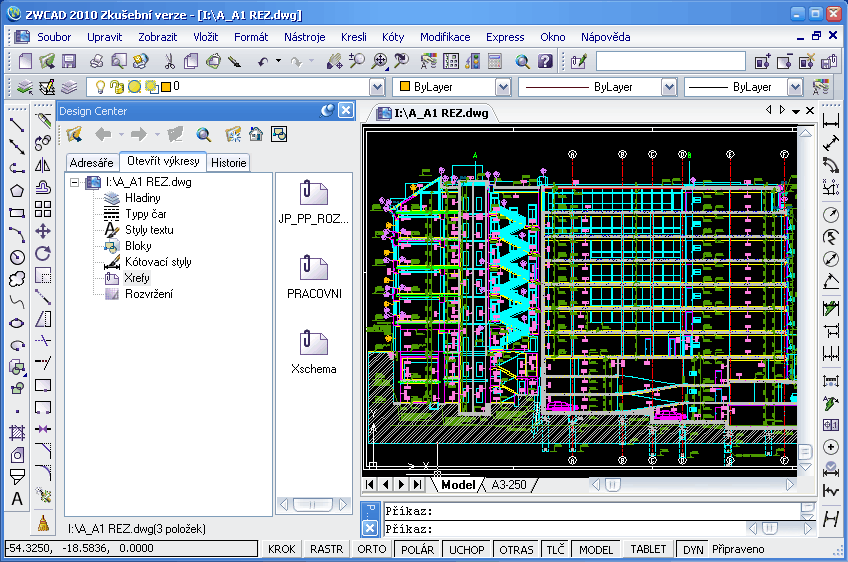The height and width of the screenshot is (562, 848).
Task: Toggle POLÁR tracking in status bar
Action: click(x=417, y=549)
